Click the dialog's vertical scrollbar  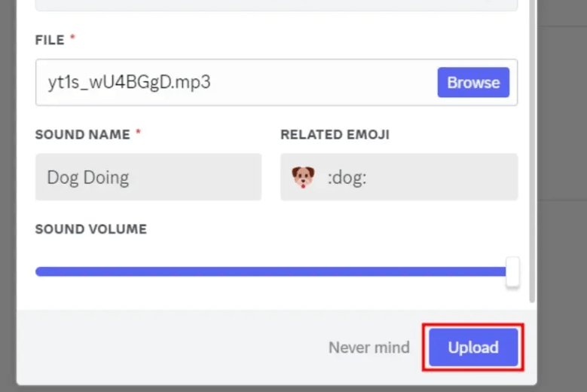[x=533, y=151]
